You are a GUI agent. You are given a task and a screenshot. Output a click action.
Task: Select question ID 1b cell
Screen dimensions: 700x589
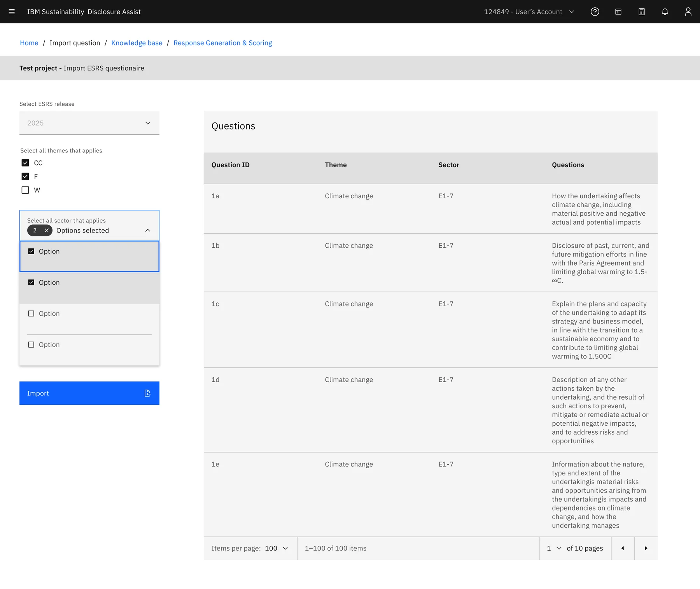tap(215, 245)
